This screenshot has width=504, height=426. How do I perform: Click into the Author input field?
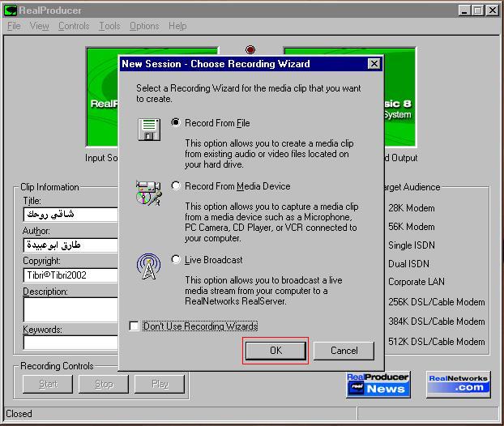70,245
